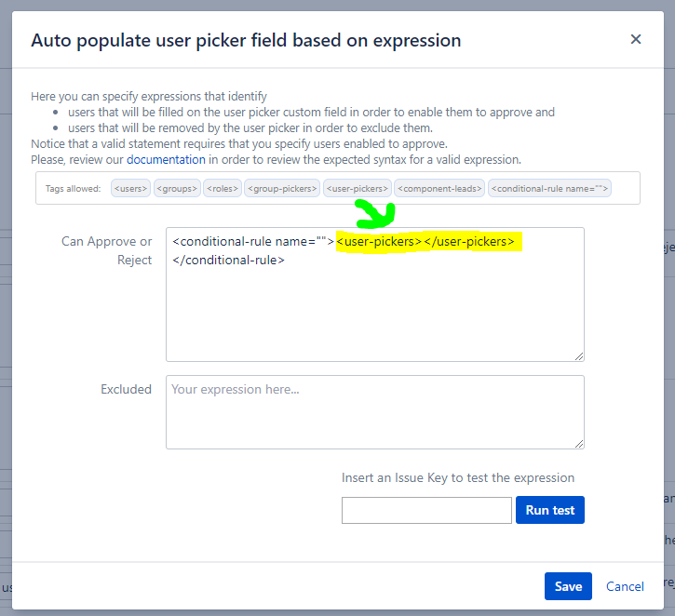The width and height of the screenshot is (675, 616).
Task: Place cursor in highlighted user-pickers expression text
Action: tap(425, 242)
